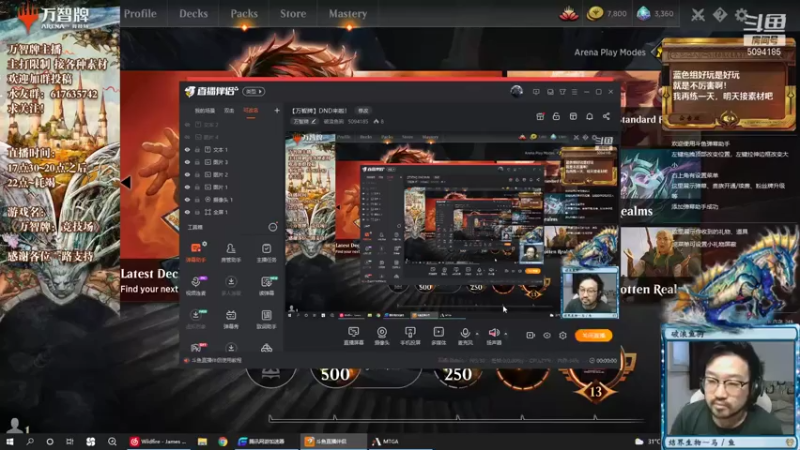Open MTGA Decks tab
The width and height of the screenshot is (800, 450).
[193, 14]
